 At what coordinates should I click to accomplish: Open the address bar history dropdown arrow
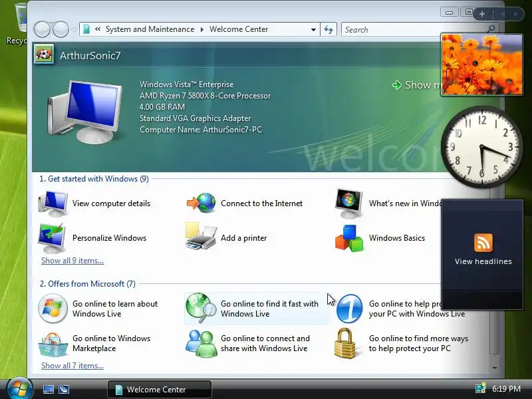pos(313,29)
